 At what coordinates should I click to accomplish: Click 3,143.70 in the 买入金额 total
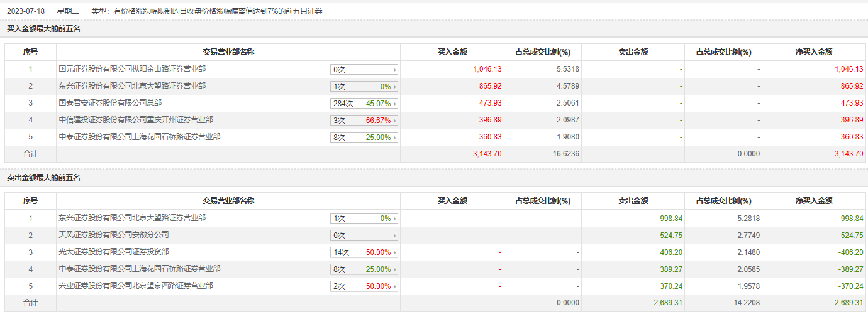[x=487, y=154]
